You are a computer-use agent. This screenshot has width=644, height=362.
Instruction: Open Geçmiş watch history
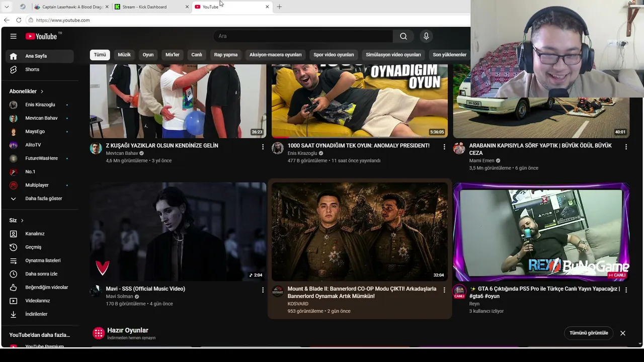(x=39, y=247)
